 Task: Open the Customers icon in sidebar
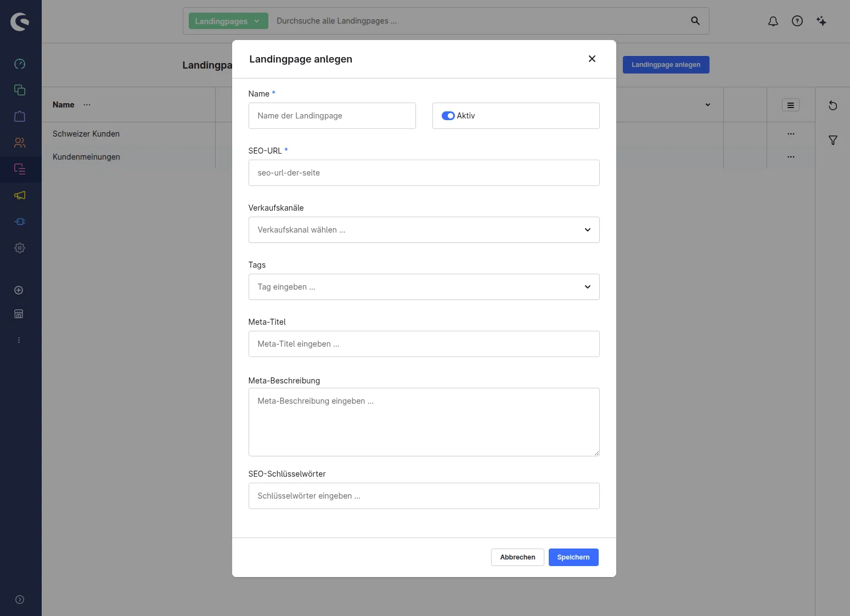click(x=20, y=143)
